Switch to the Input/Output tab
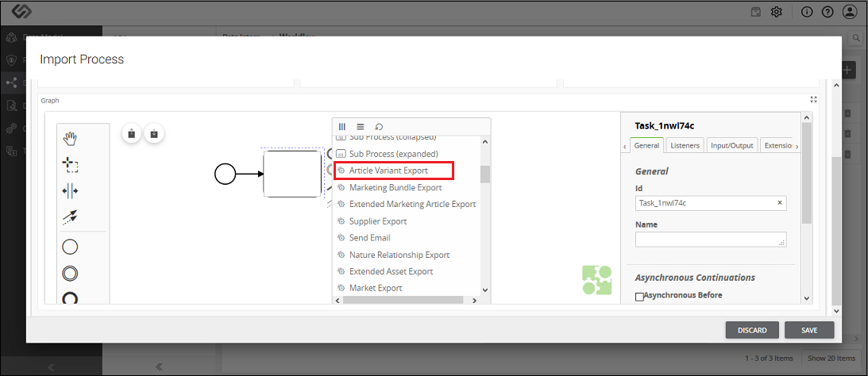Image resolution: width=868 pixels, height=376 pixels. (732, 145)
